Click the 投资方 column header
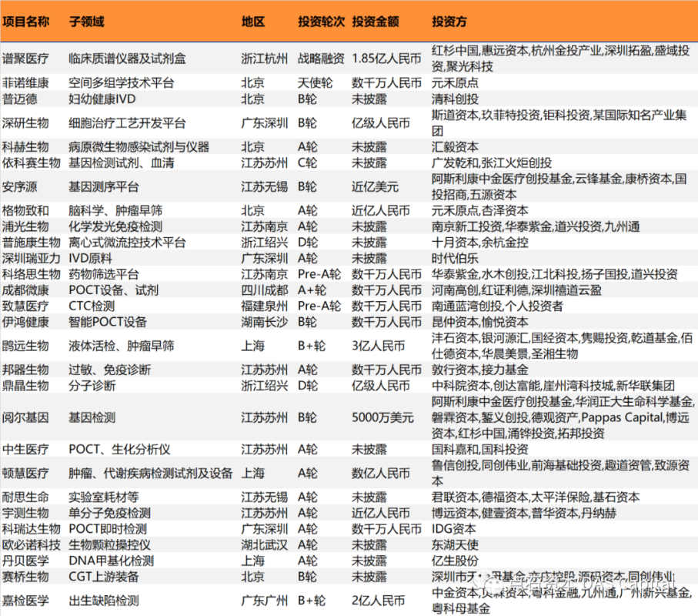The image size is (698, 616). click(x=449, y=22)
